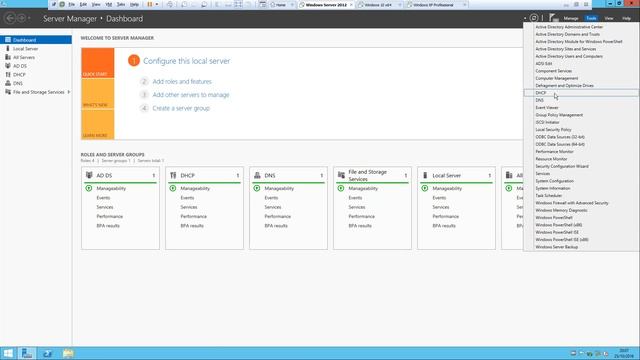
Task: Click the File and Storage Services sidebar icon
Action: (8, 92)
